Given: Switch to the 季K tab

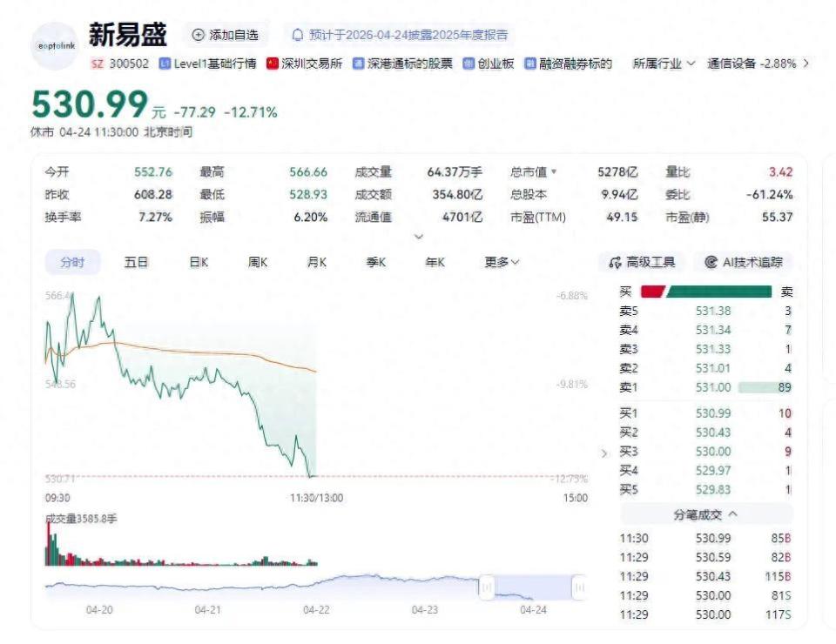Looking at the screenshot, I should click(376, 262).
